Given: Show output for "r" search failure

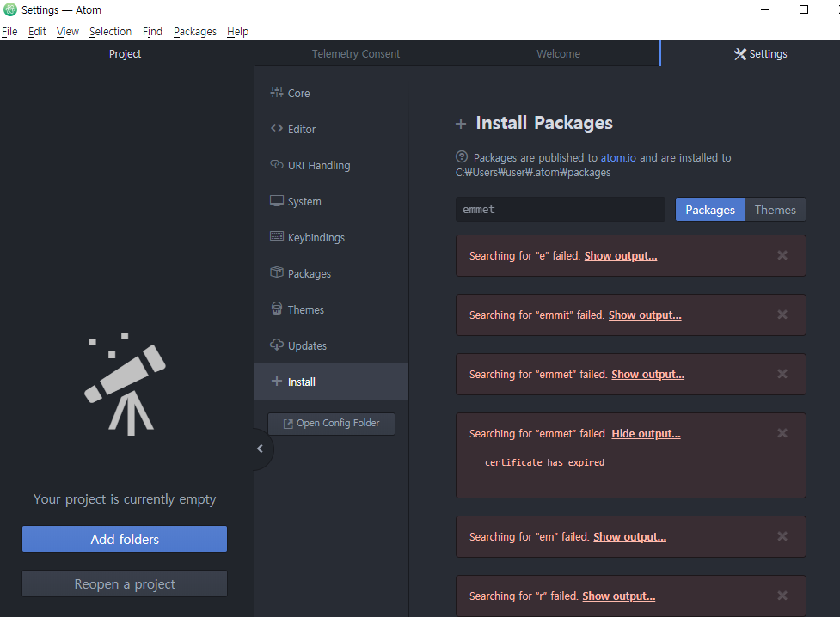Looking at the screenshot, I should 619,596.
